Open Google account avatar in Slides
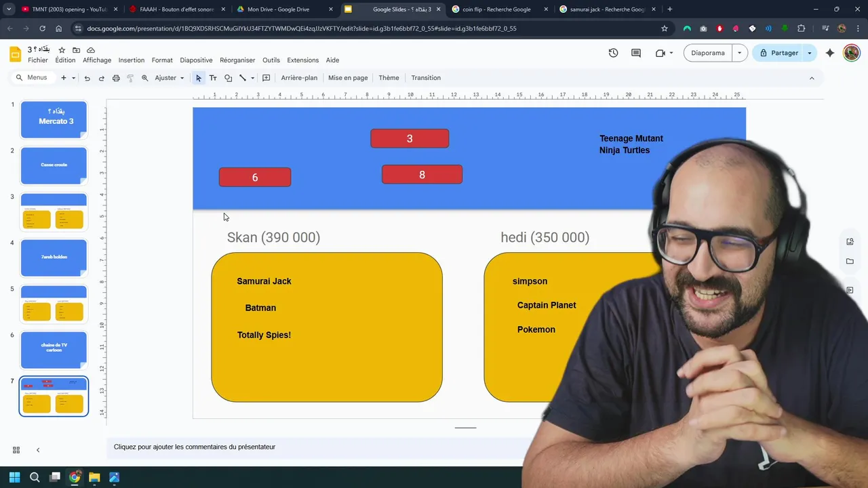Screen dimensions: 868x488 click(x=852, y=53)
